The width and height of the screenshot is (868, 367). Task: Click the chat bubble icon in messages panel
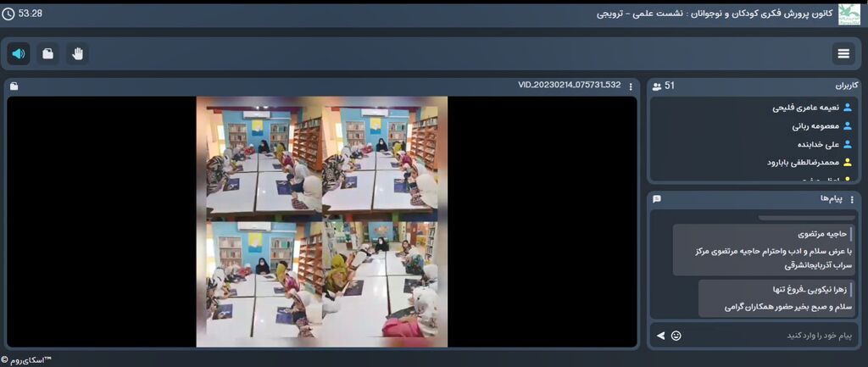pyautogui.click(x=657, y=198)
